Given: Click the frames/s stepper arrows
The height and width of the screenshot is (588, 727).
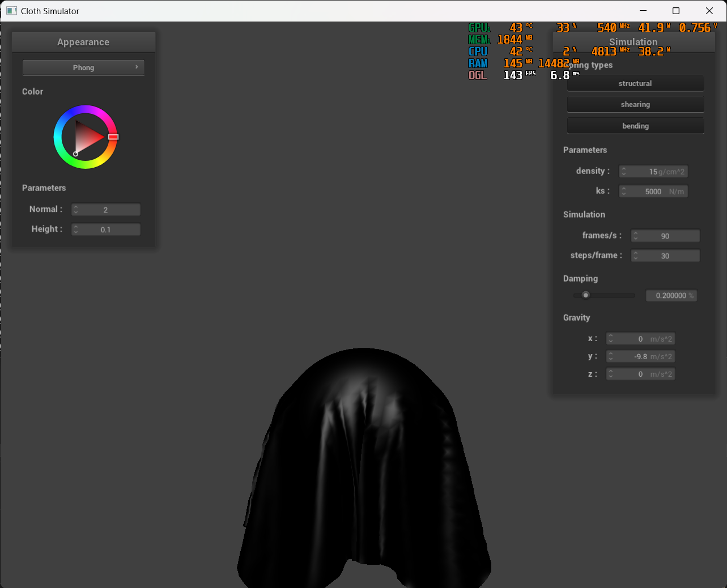Looking at the screenshot, I should [636, 236].
